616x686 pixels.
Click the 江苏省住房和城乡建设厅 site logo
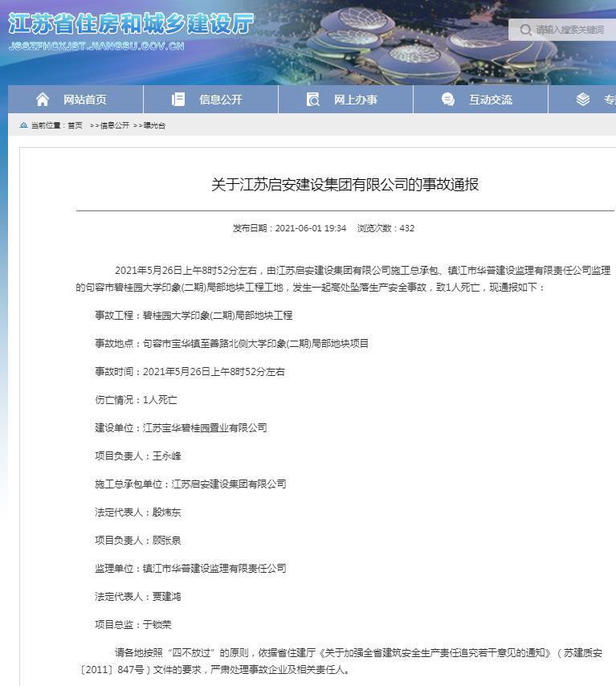pyautogui.click(x=131, y=23)
